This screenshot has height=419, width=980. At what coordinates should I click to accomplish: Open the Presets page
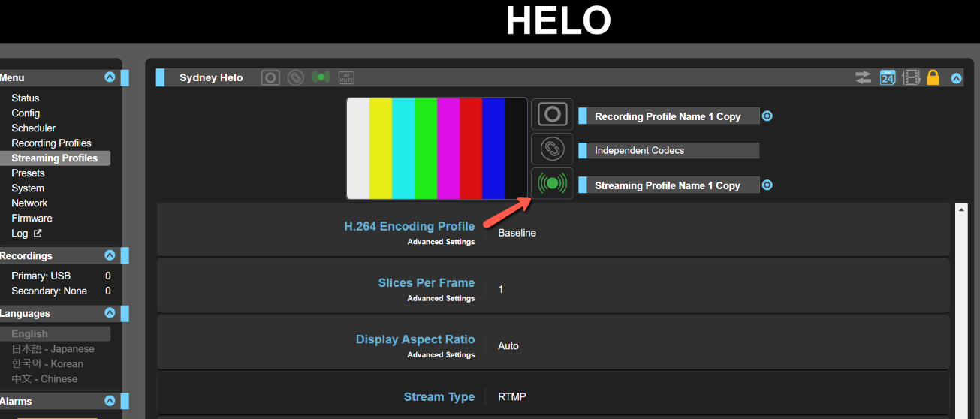[28, 173]
